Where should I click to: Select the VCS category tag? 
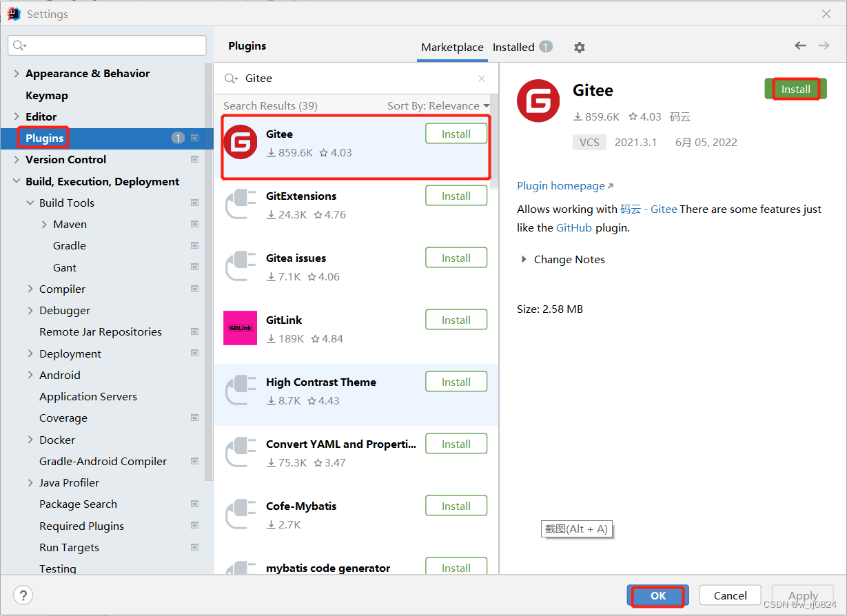pyautogui.click(x=589, y=143)
